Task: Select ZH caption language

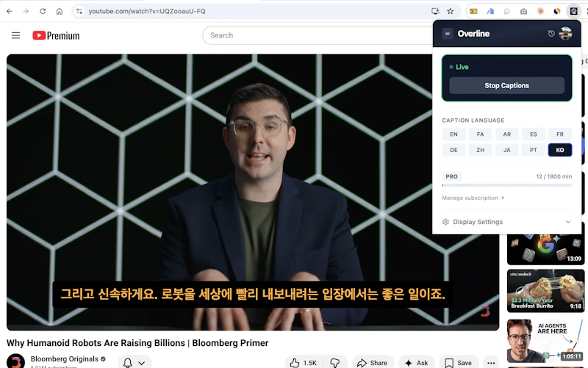Action: tap(481, 150)
